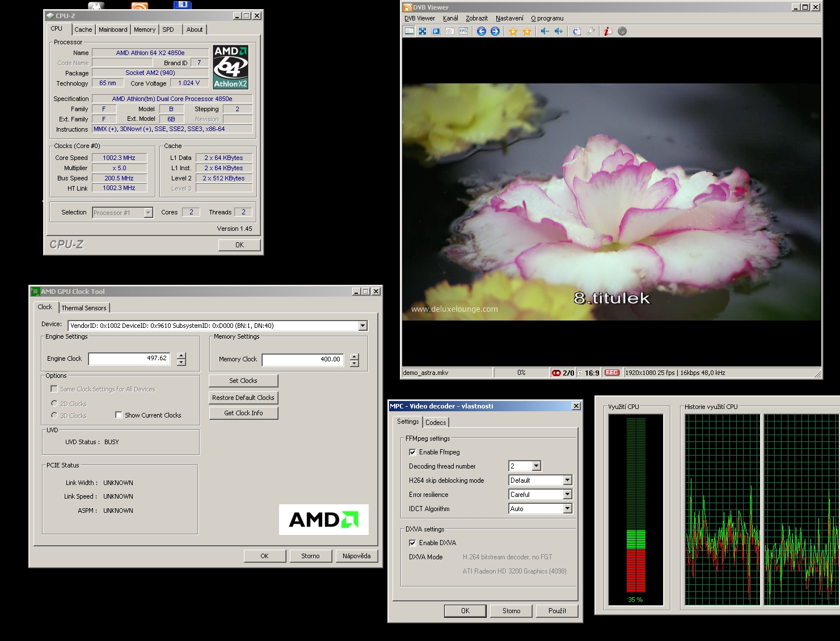Click the AMD Athlon X2 logo in CPU-Z
Viewport: 840px width, 641px height.
(x=231, y=67)
